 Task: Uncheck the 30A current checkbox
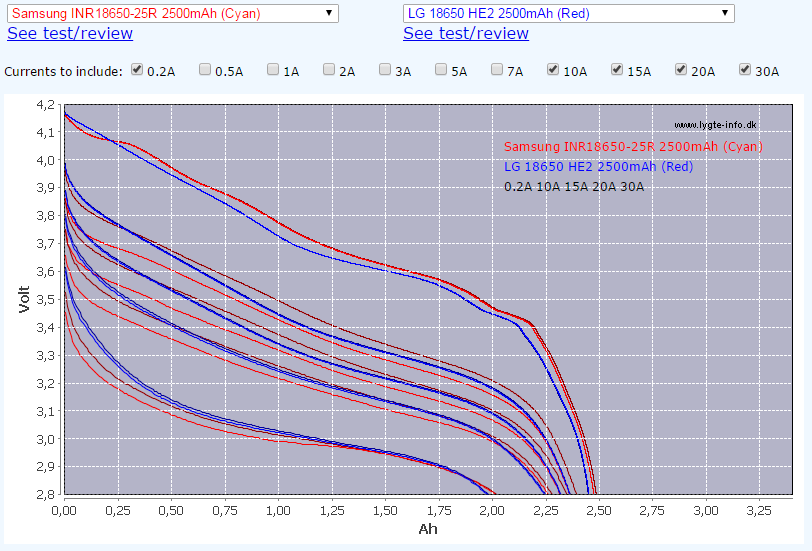[x=745, y=69]
